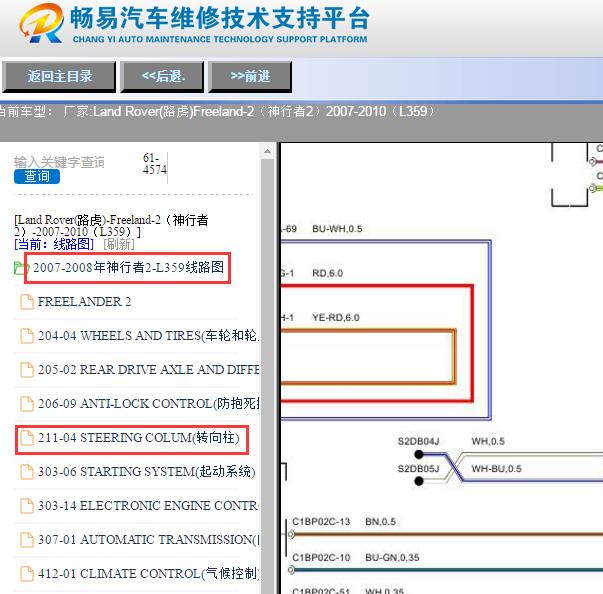Click page icon of 205-02 REAR DRIVE AXLE
This screenshot has width=603, height=594.
[27, 369]
